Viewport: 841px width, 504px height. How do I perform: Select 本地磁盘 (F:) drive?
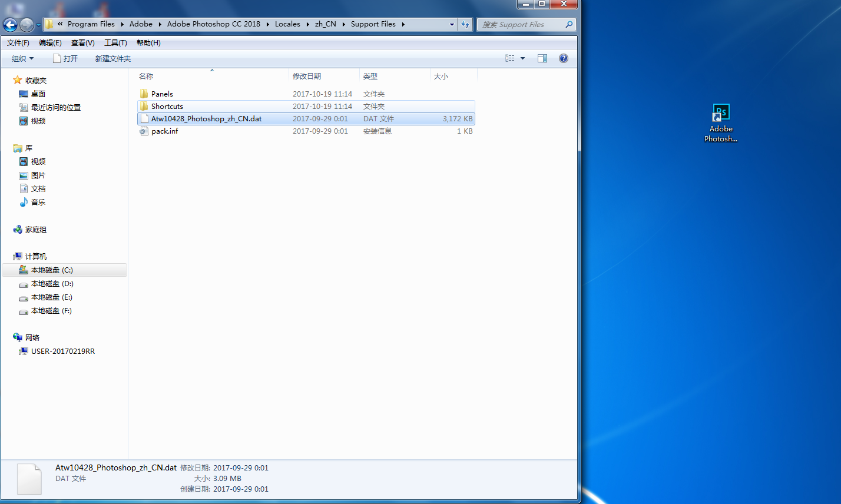tap(52, 310)
